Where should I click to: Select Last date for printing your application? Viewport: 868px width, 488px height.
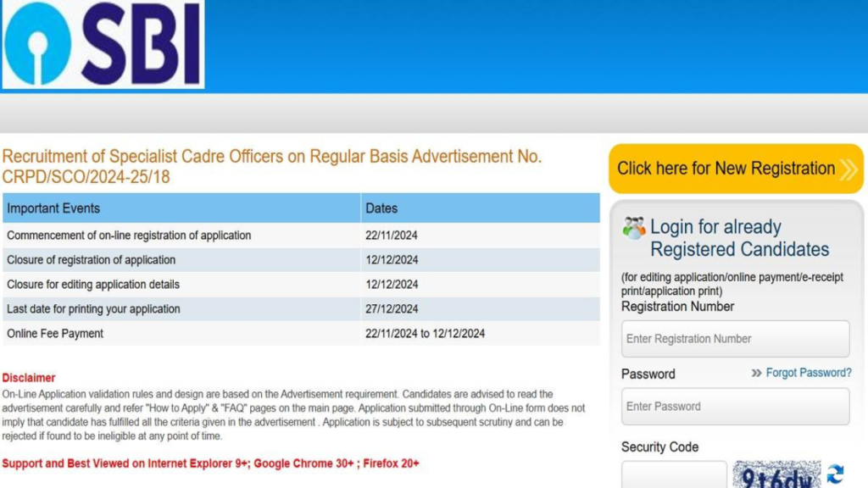pyautogui.click(x=93, y=308)
